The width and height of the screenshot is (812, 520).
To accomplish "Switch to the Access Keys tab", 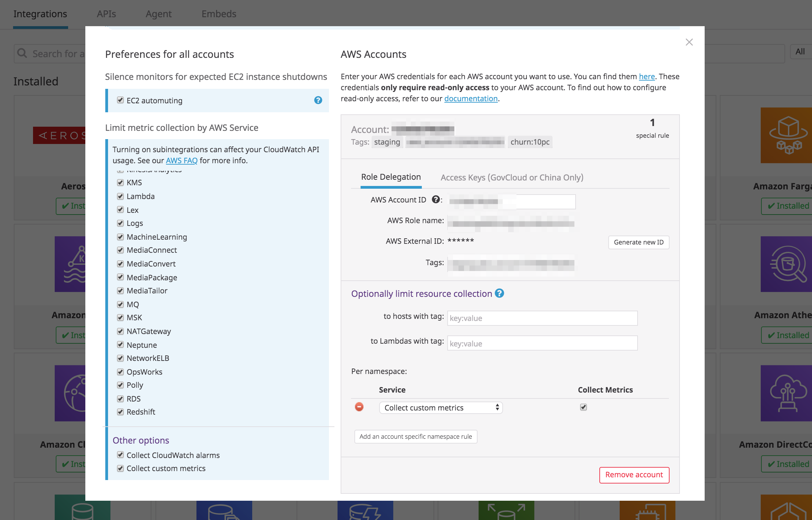I will (512, 177).
